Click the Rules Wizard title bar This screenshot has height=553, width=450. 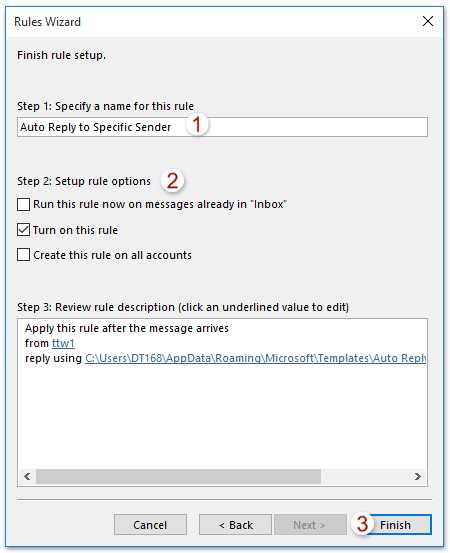212,22
